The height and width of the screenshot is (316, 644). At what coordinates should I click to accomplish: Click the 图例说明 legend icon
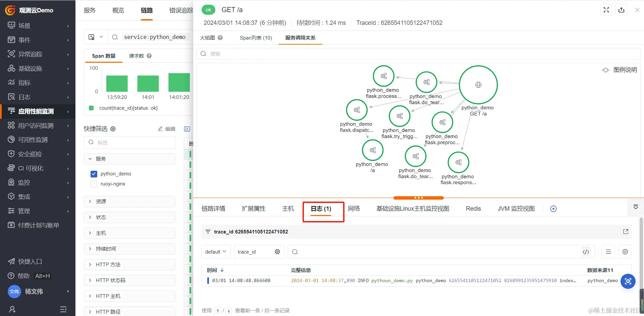[x=605, y=70]
